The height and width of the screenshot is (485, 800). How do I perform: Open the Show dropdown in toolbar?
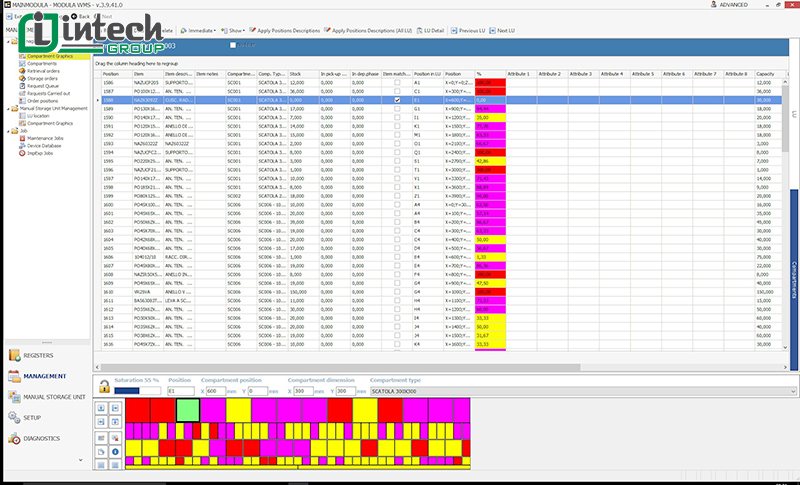click(x=236, y=31)
